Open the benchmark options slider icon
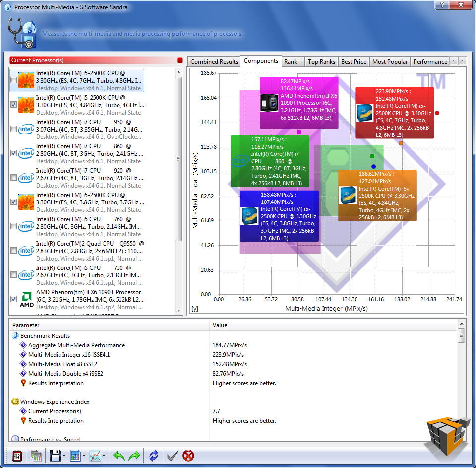This screenshot has width=476, height=468. pos(17,456)
